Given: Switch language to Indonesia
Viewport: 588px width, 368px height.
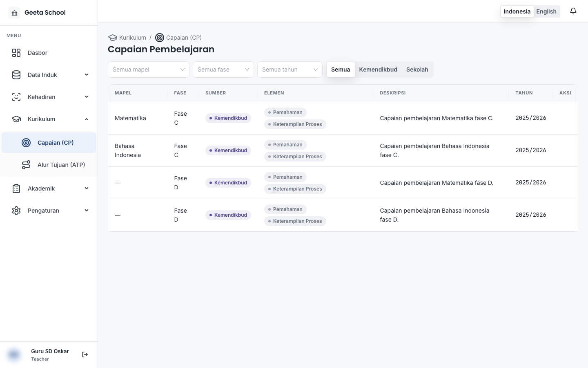Looking at the screenshot, I should click(x=517, y=11).
